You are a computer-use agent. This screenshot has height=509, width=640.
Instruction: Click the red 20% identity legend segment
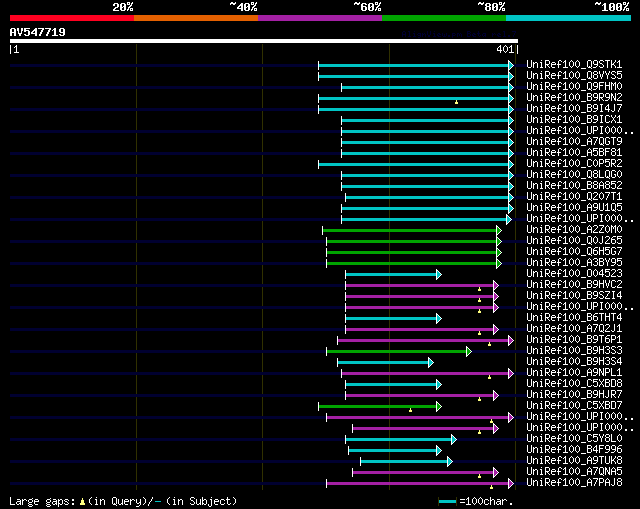(72, 18)
